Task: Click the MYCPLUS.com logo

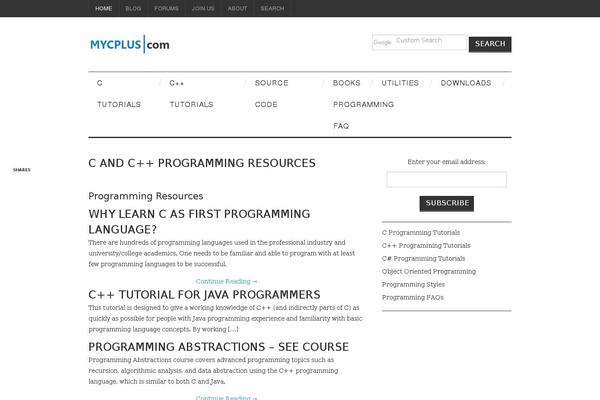Action: 130,44
